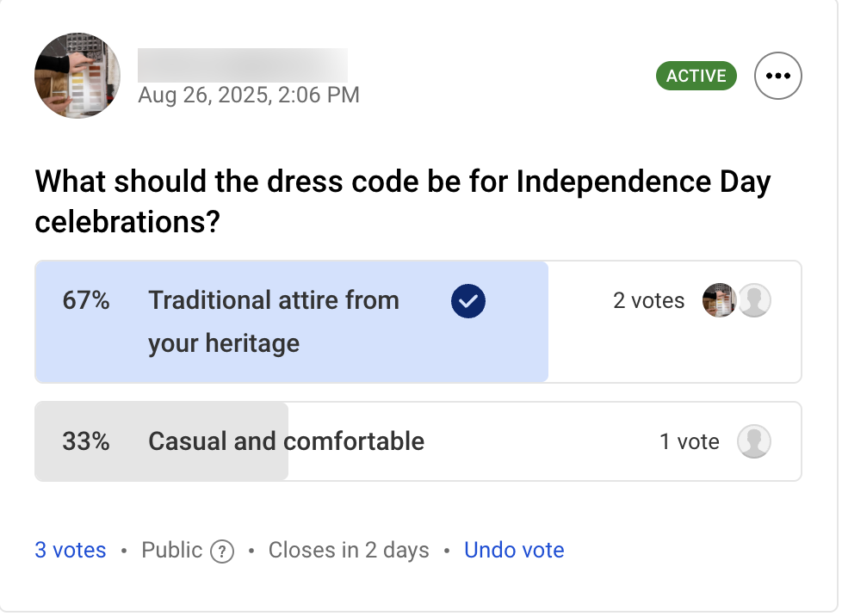
Task: Click the Aug 26, 2025 timestamp
Action: 249,95
